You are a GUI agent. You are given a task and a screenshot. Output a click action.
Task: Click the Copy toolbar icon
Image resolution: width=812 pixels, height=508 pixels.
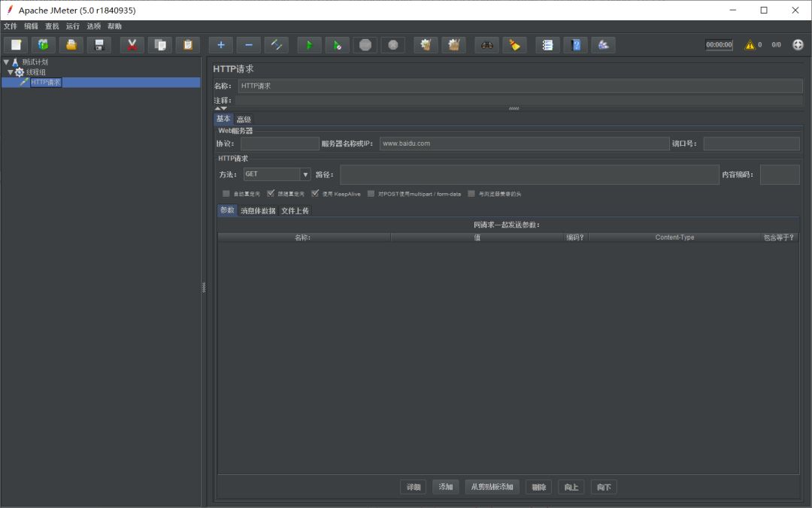click(160, 45)
